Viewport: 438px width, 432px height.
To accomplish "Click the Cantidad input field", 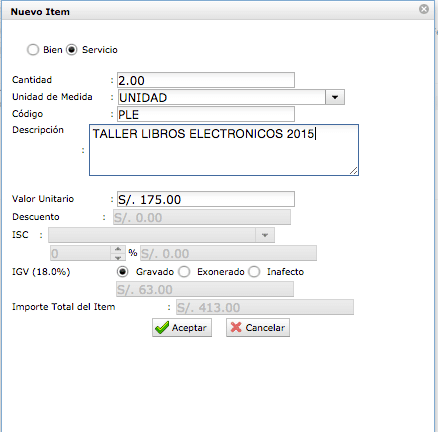I will click(x=206, y=80).
